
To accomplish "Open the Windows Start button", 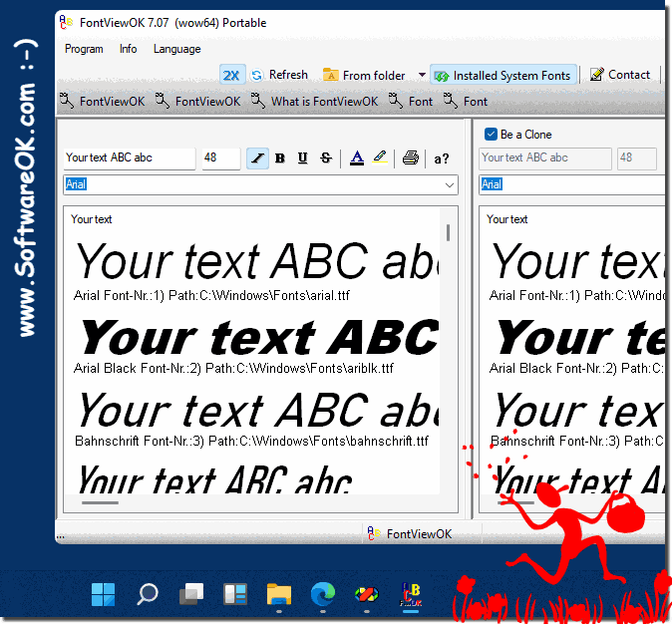I will click(x=103, y=594).
